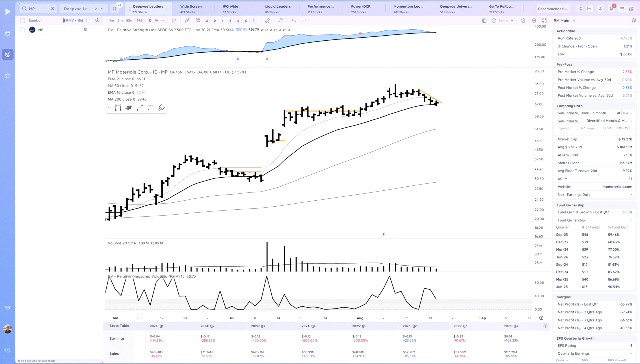
Task: Open the Recommended dropdown
Action: click(x=552, y=9)
